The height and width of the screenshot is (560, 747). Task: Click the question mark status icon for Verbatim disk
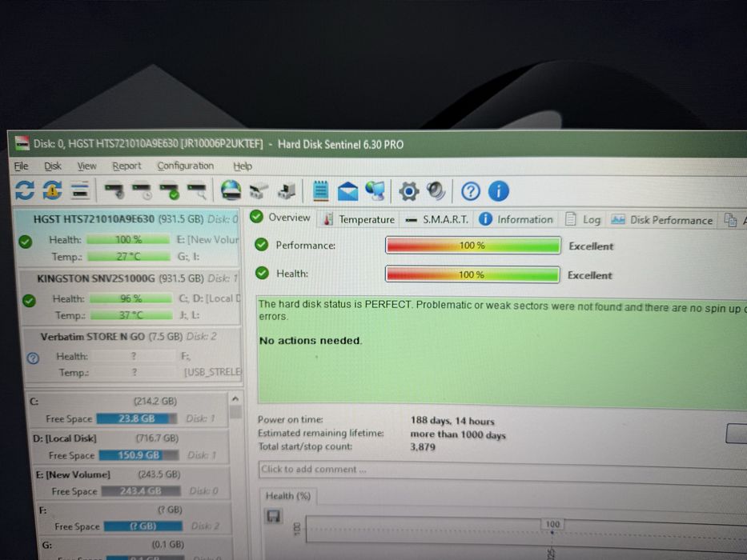(33, 358)
